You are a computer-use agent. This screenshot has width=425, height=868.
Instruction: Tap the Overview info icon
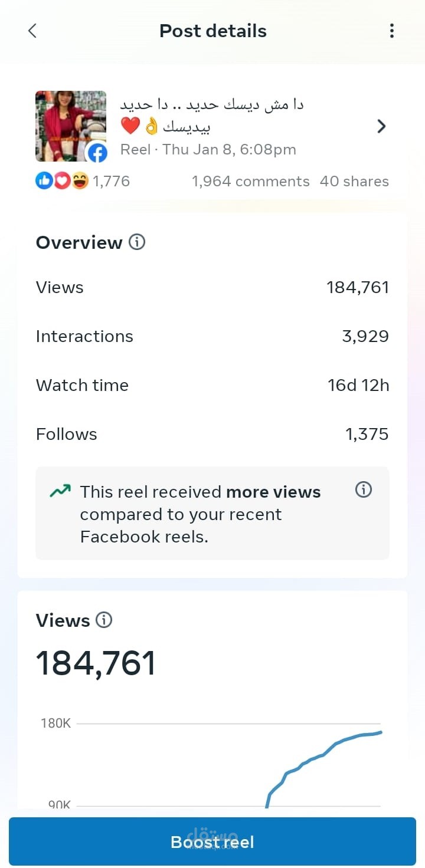pos(137,242)
